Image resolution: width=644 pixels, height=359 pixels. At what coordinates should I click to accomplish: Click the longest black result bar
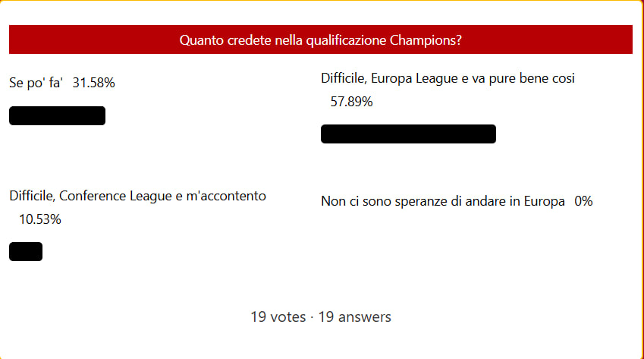click(x=408, y=134)
